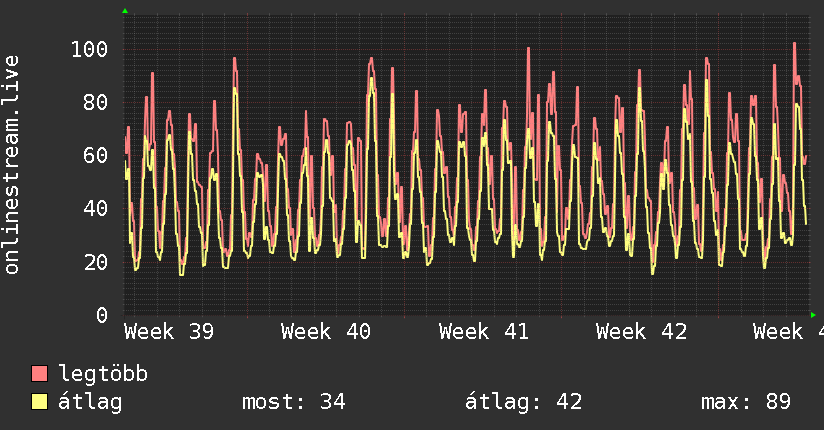
Task: Click the 40 y-axis label
Action: pos(96,209)
